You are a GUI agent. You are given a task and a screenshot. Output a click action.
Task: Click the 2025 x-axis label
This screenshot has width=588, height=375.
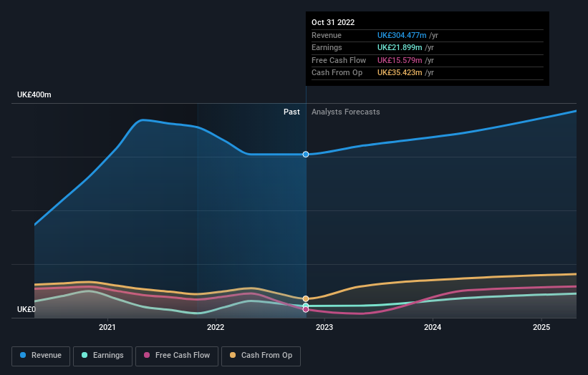(541, 327)
